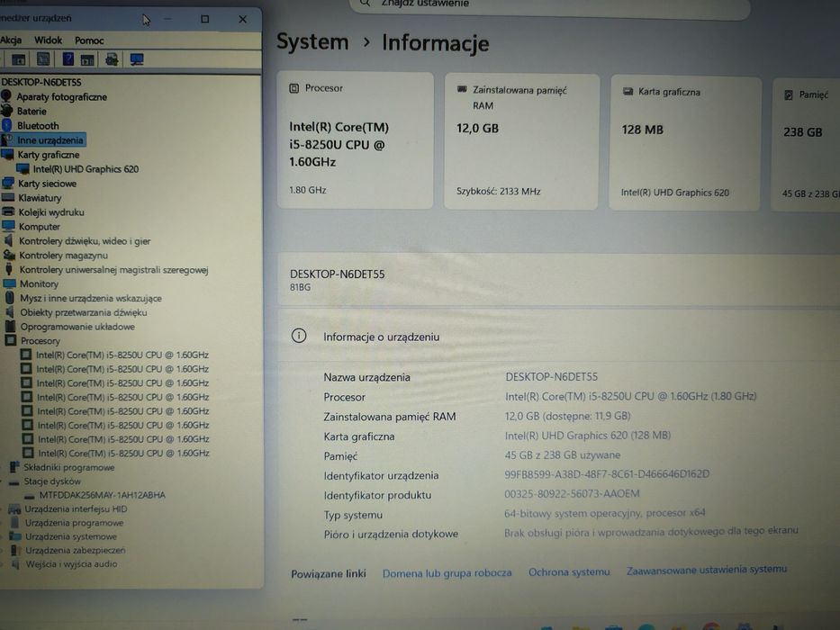The image size is (840, 630).
Task: Toggle the action pane toolbar icon
Action: [x=86, y=59]
